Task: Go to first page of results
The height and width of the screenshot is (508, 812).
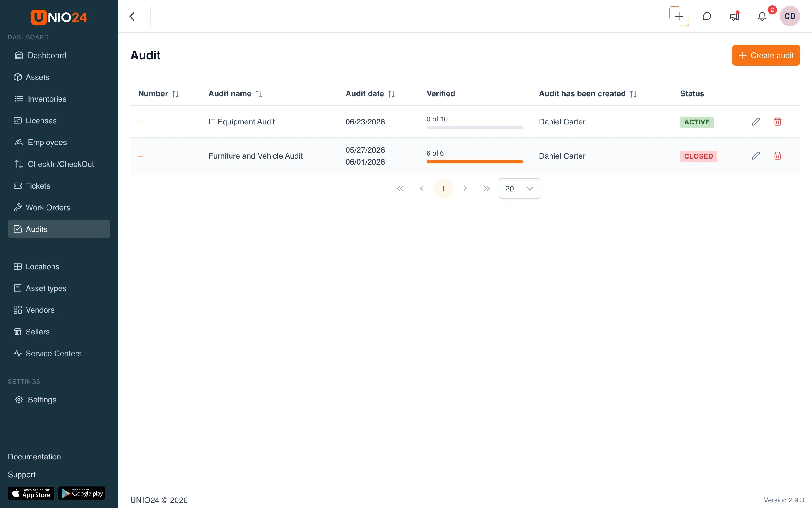Action: [400, 189]
